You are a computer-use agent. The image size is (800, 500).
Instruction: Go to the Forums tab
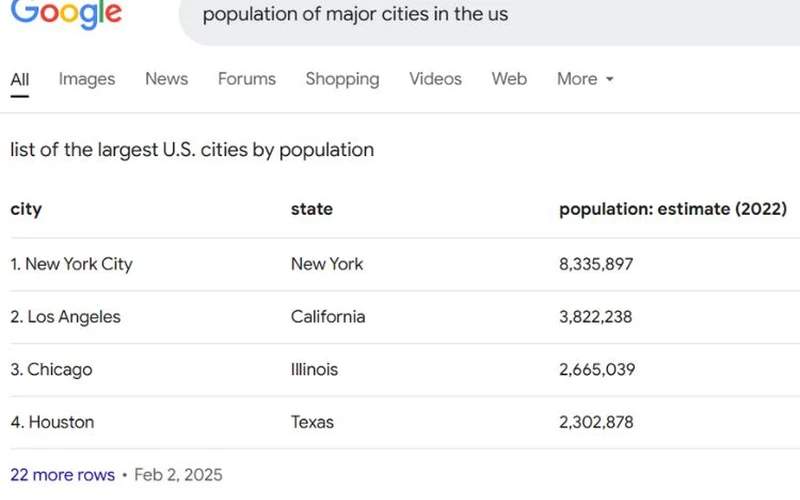pos(247,79)
